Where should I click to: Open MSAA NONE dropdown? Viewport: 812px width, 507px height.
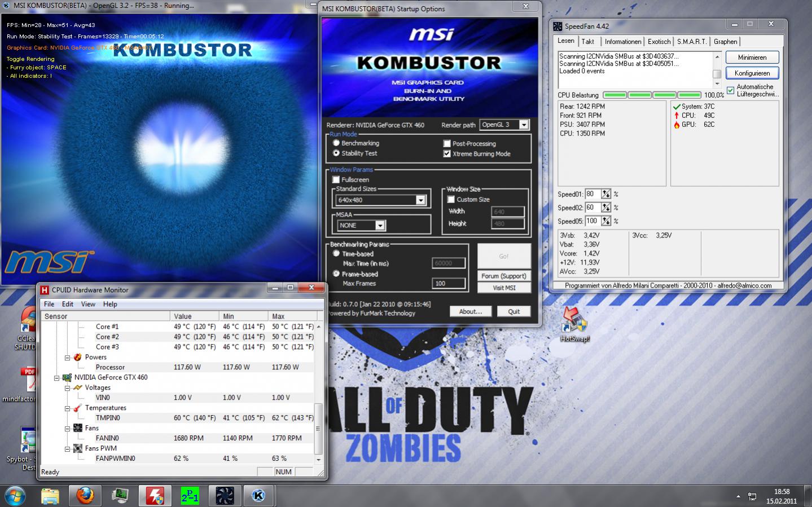tap(361, 225)
